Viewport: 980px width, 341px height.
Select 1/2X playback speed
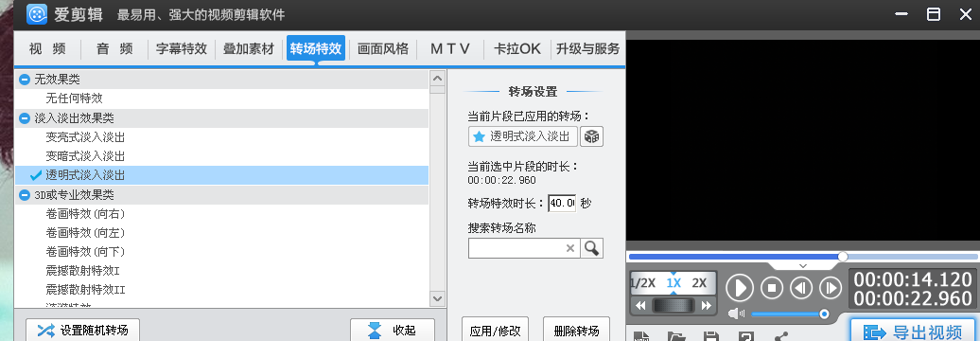tap(642, 283)
